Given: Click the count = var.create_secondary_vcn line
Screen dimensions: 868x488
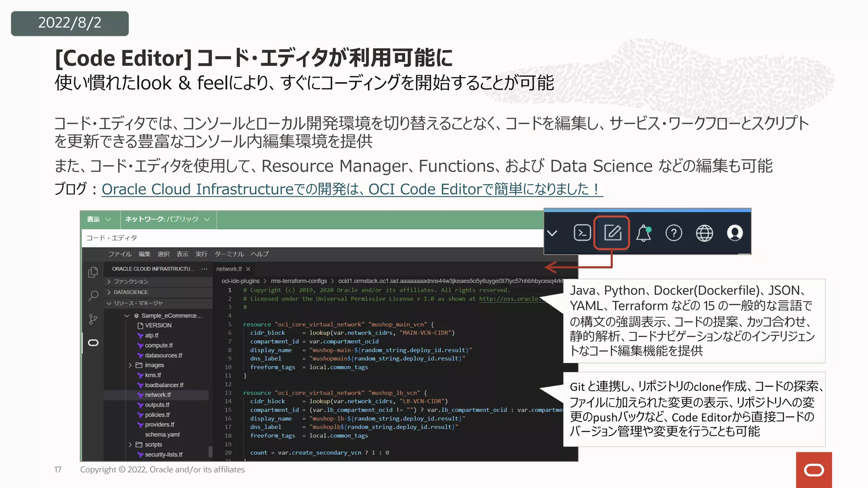Looking at the screenshot, I should pos(320,453).
